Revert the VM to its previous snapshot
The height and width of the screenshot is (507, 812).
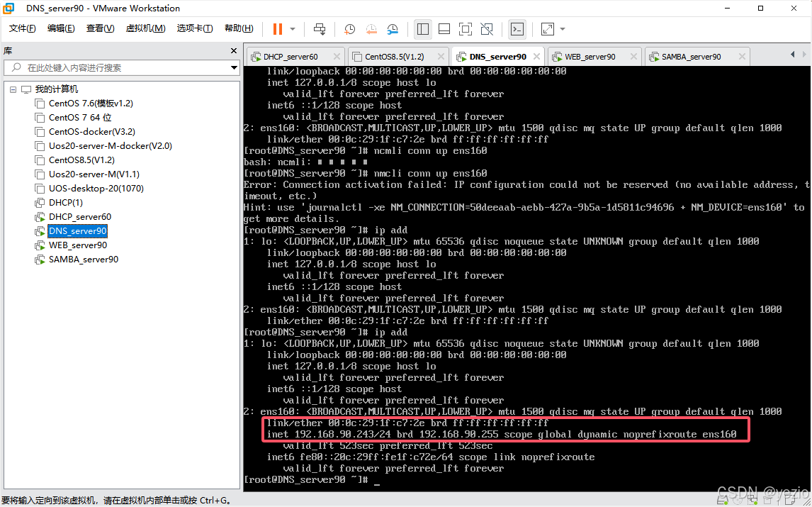[371, 29]
